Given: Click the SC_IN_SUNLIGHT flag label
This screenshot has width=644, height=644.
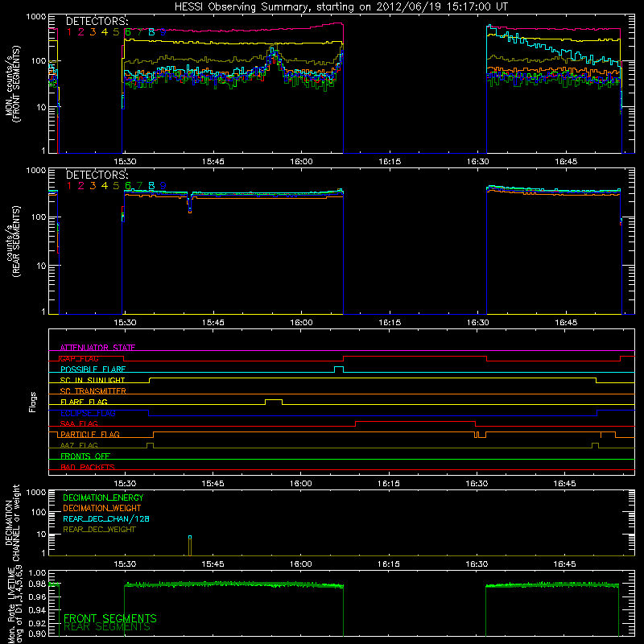Looking at the screenshot, I should point(93,380).
